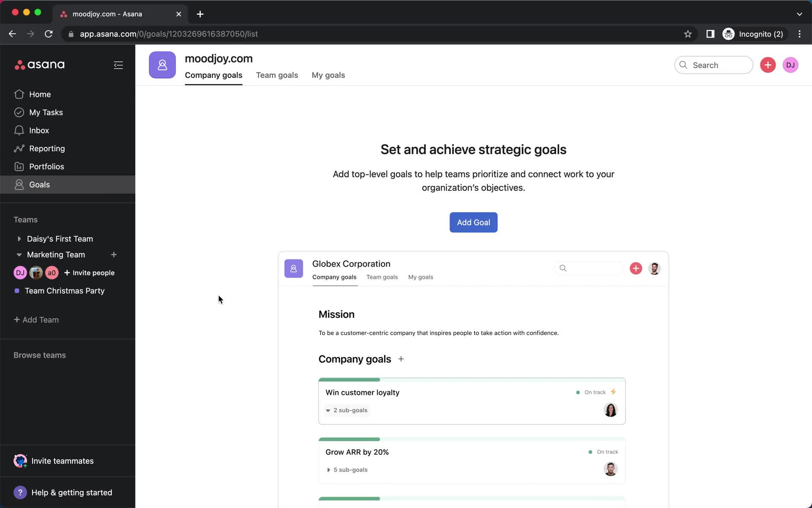The image size is (812, 508).
Task: Open the Reporting section
Action: (47, 148)
